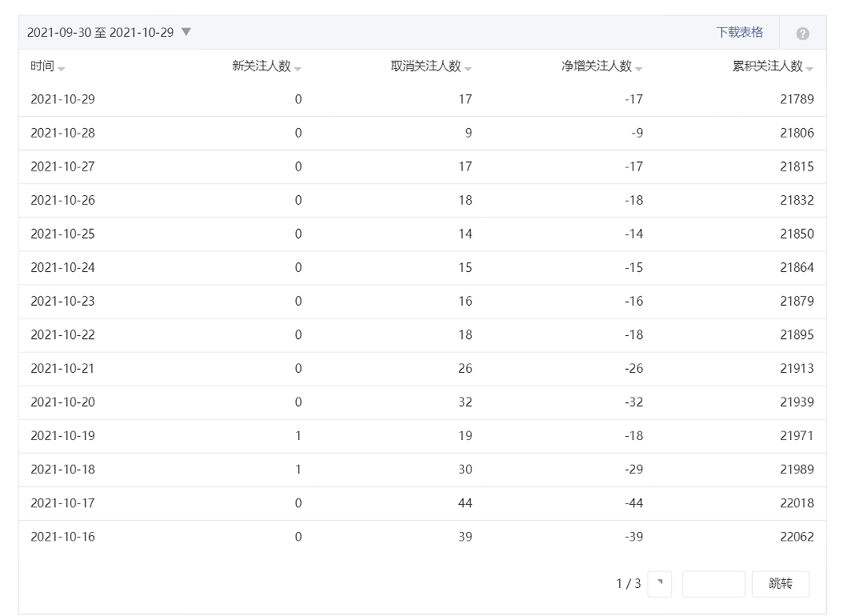Image resolution: width=843 pixels, height=616 pixels.
Task: Click net change value -15
Action: pyautogui.click(x=634, y=268)
